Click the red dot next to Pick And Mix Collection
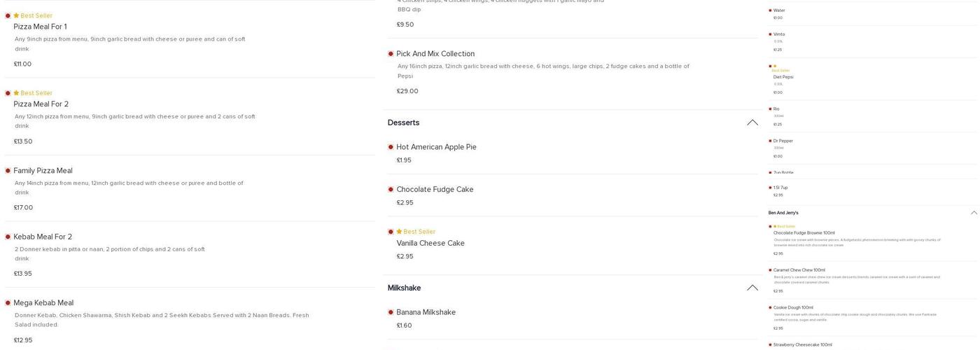 pyautogui.click(x=391, y=54)
